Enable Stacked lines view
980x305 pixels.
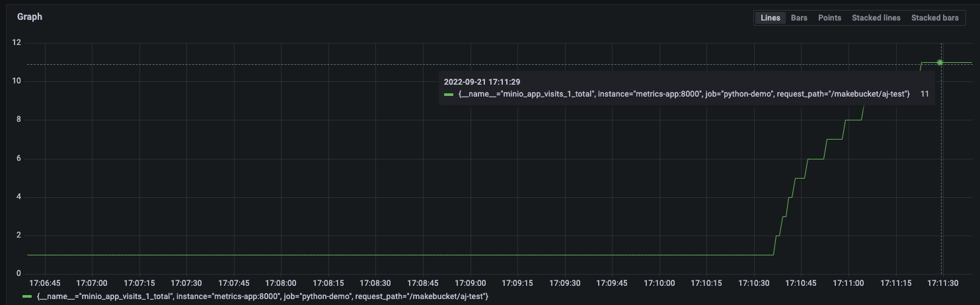click(876, 18)
